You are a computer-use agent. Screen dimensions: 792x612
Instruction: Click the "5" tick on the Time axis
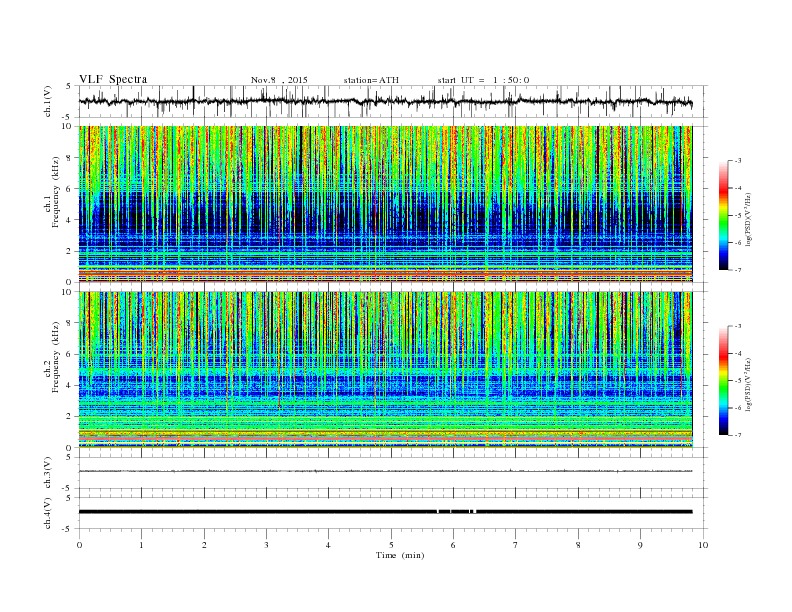point(391,545)
